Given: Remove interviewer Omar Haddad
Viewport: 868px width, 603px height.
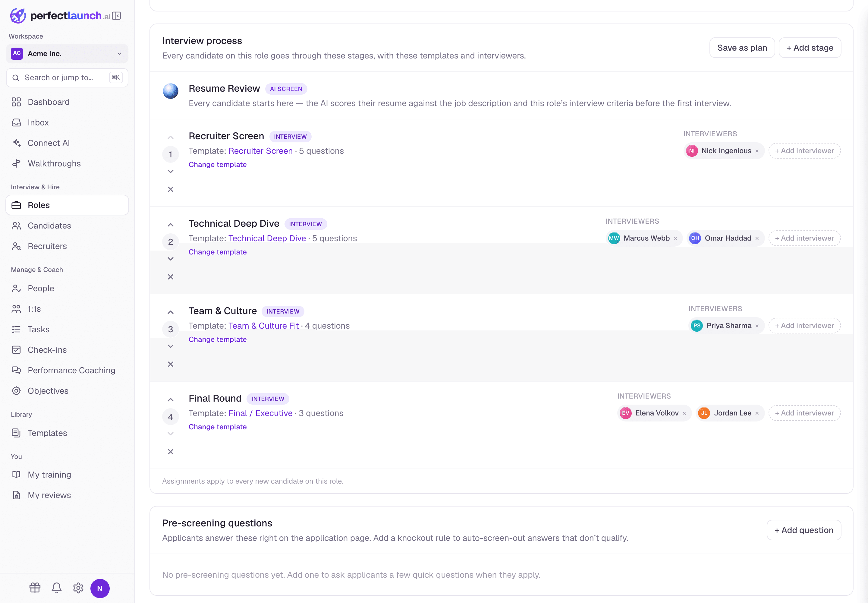Looking at the screenshot, I should [757, 238].
